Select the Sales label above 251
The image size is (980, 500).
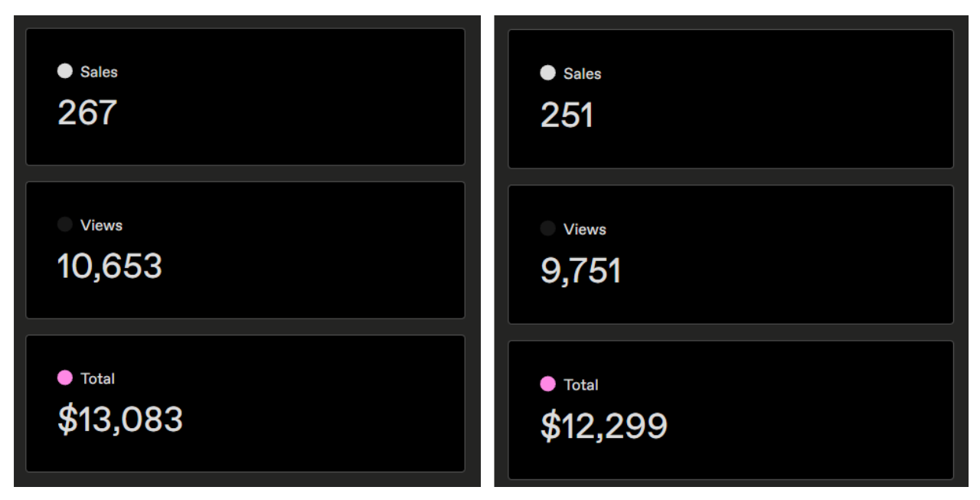coord(582,74)
